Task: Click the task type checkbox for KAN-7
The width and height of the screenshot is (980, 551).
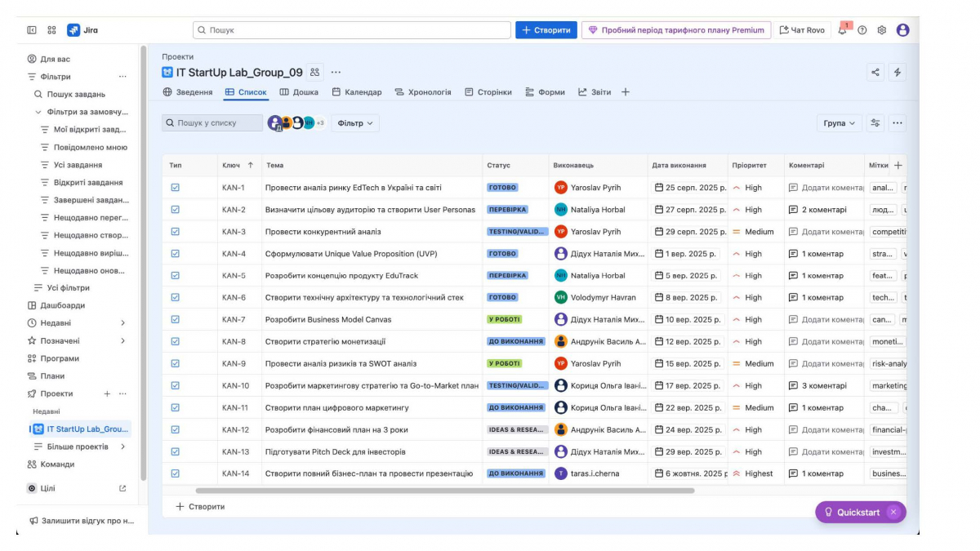Action: [175, 319]
